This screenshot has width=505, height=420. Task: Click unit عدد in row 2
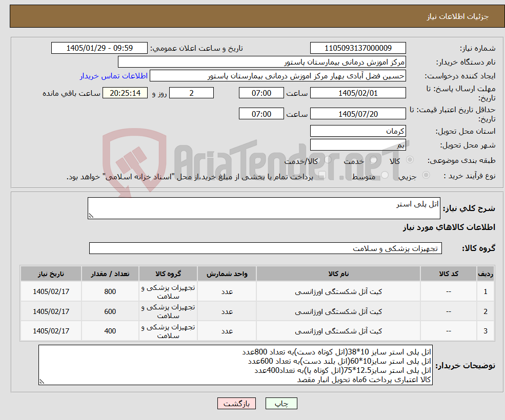(227, 311)
